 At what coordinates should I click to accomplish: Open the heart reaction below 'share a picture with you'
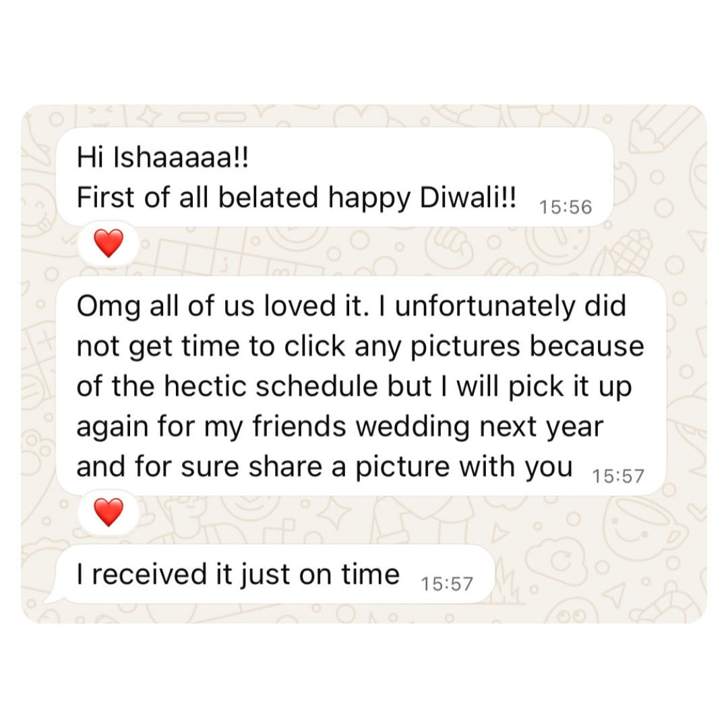[x=109, y=512]
